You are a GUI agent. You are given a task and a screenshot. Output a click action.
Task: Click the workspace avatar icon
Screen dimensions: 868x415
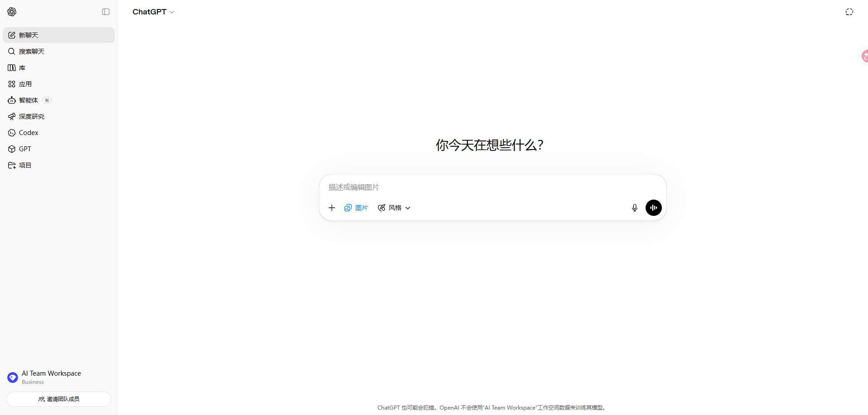(x=13, y=378)
